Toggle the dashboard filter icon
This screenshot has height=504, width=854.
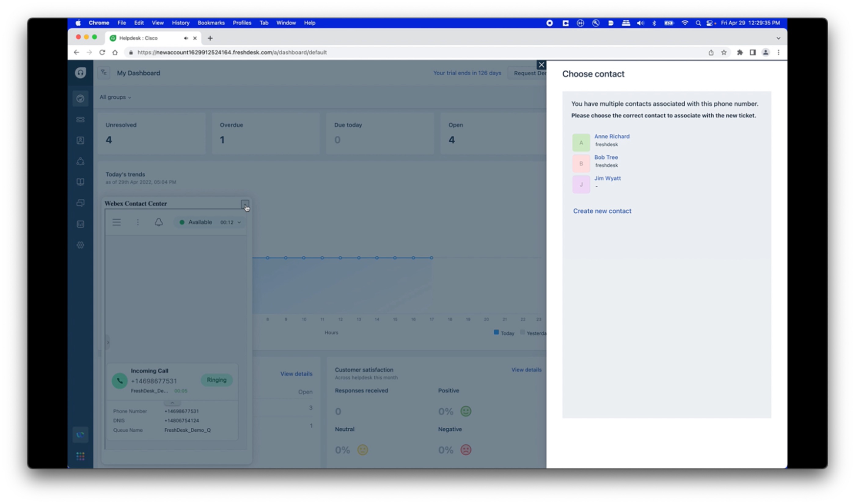point(104,73)
